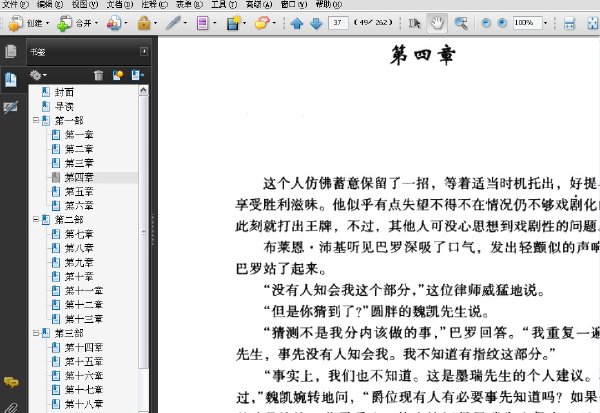
Task: Select the 第七章 bookmark
Action: (x=79, y=234)
